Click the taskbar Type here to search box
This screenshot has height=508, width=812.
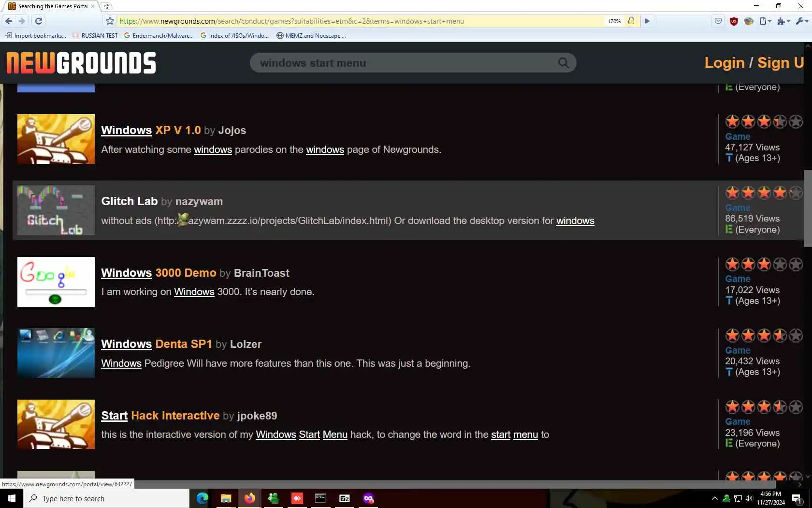106,498
